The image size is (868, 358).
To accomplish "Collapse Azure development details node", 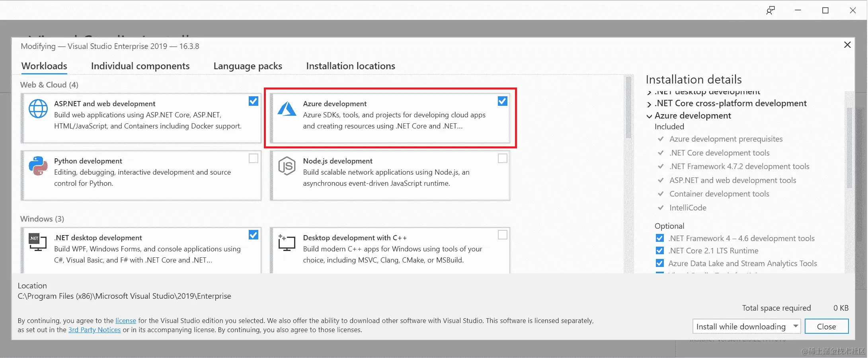I will [649, 116].
